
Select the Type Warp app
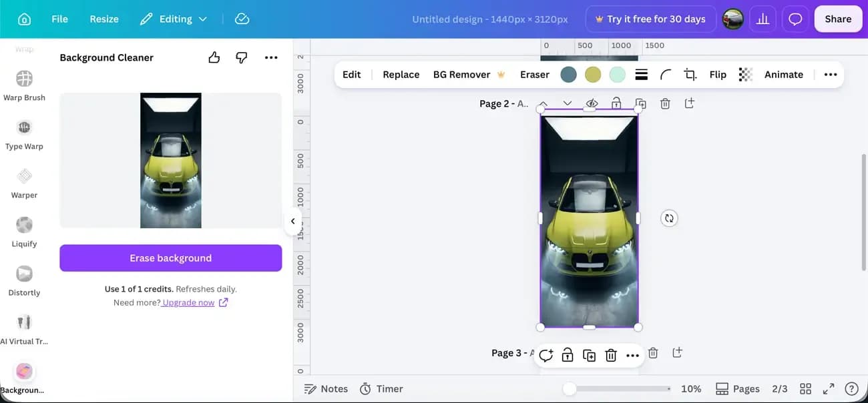24,134
